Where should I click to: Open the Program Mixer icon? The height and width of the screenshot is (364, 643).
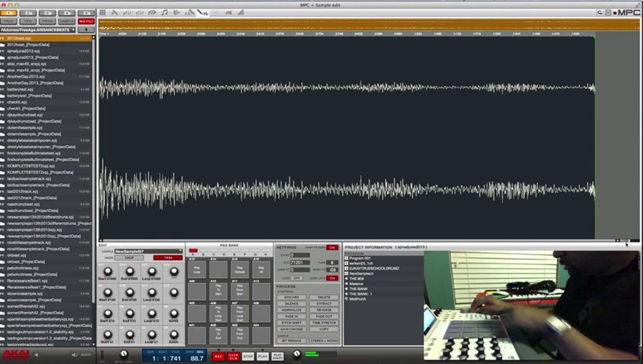(x=127, y=13)
